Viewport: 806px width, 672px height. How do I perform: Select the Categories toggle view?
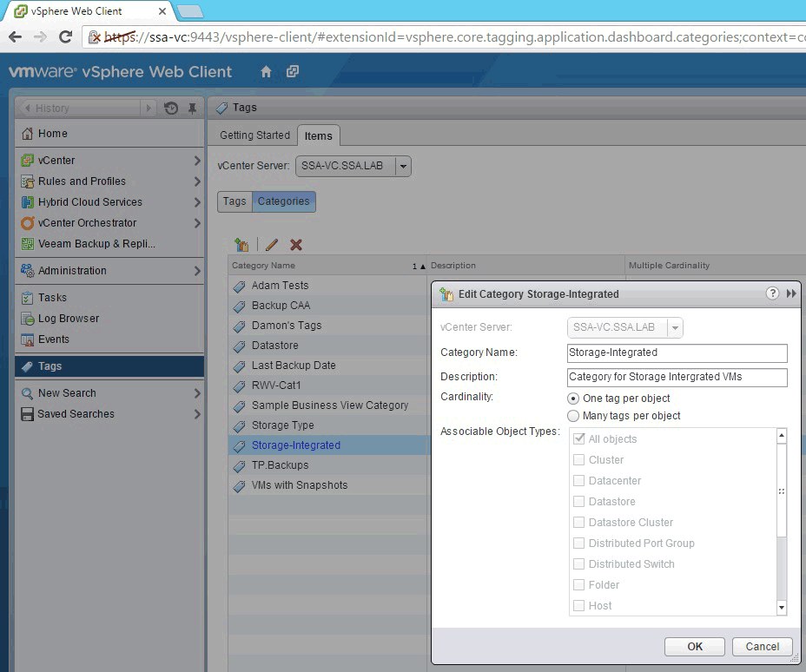pos(284,201)
